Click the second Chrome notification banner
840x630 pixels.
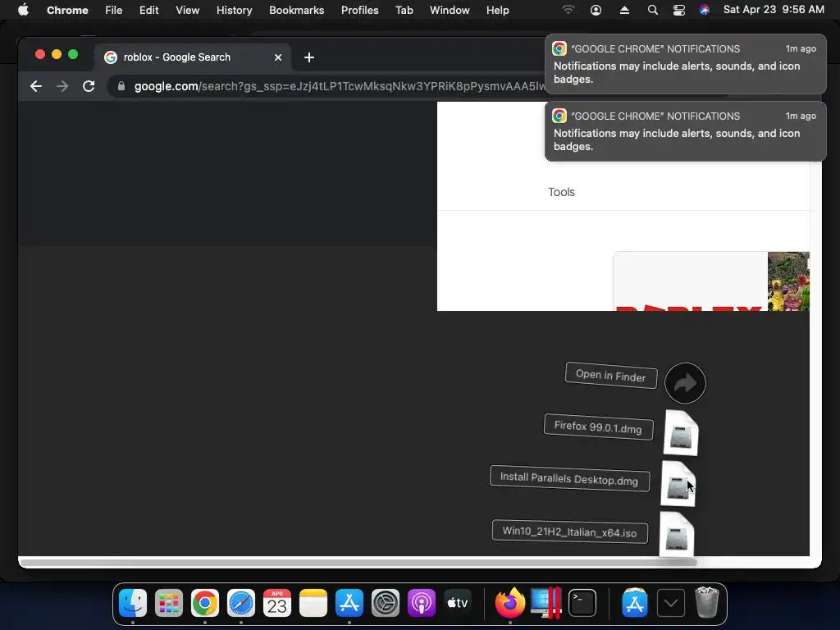(685, 131)
